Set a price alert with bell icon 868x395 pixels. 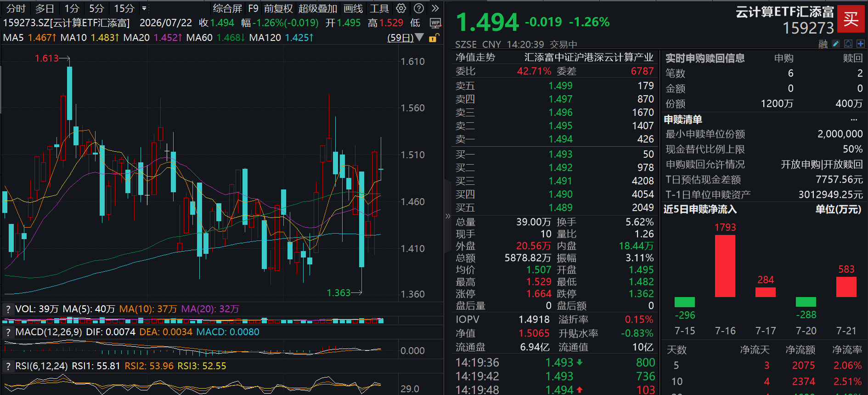848,44
